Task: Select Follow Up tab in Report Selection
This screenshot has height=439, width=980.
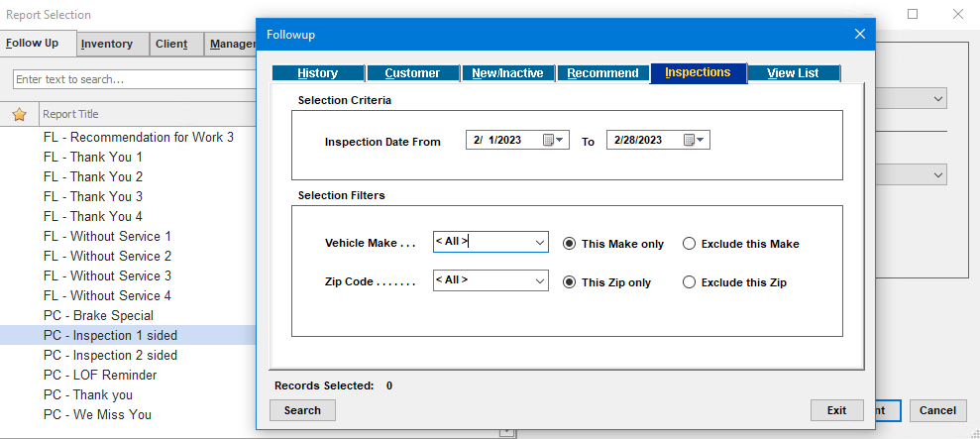Action: point(39,44)
